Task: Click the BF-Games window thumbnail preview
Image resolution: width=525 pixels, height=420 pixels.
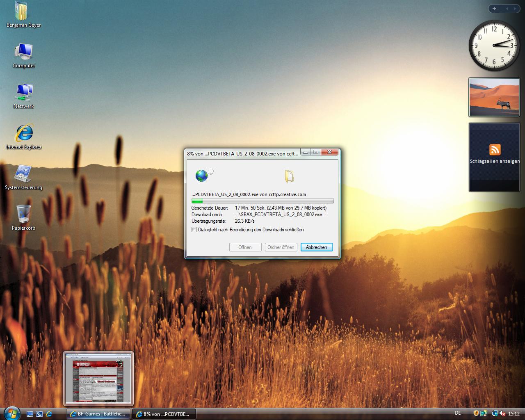Action: 98,378
